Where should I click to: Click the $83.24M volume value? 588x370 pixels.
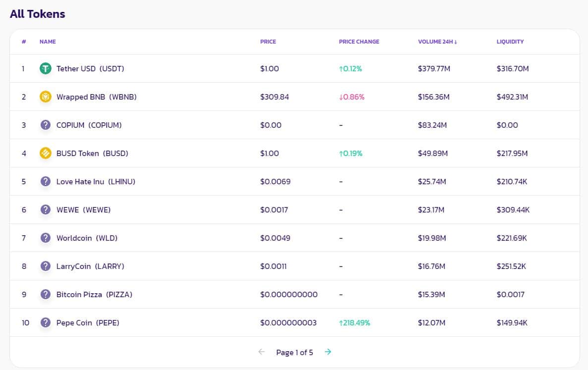(x=432, y=125)
